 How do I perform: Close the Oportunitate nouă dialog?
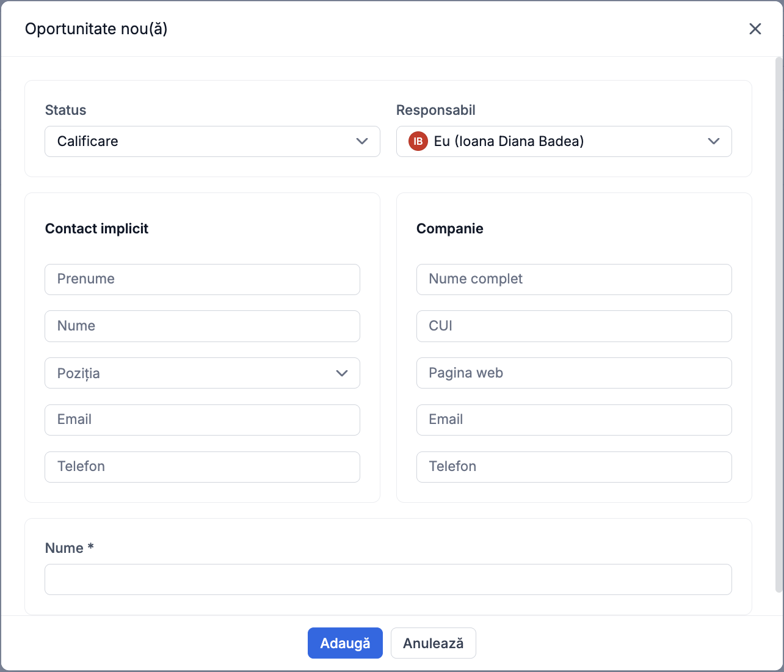click(755, 29)
